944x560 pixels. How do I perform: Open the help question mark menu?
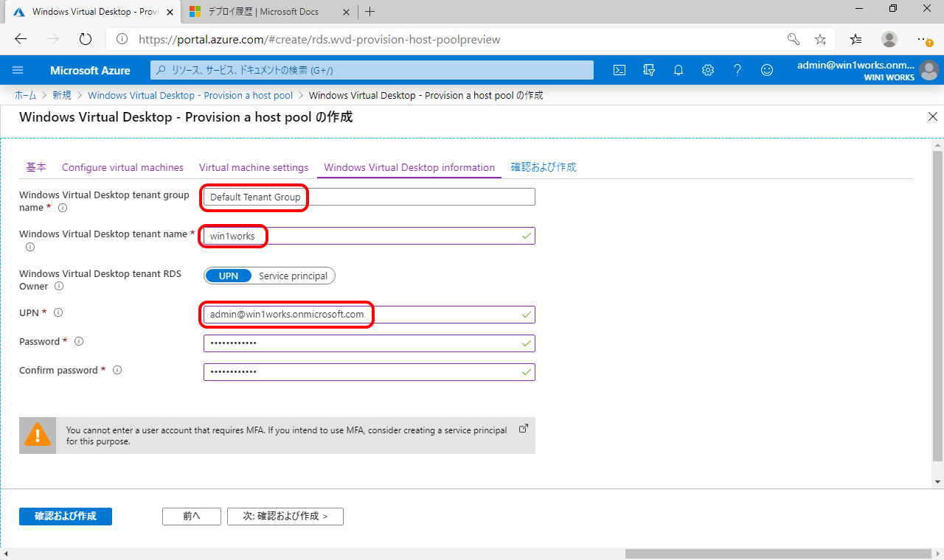pyautogui.click(x=737, y=70)
